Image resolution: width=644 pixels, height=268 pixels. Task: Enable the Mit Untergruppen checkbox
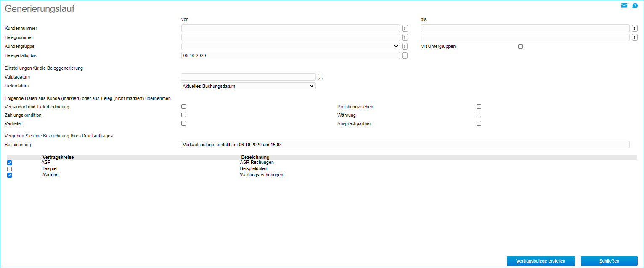[520, 46]
